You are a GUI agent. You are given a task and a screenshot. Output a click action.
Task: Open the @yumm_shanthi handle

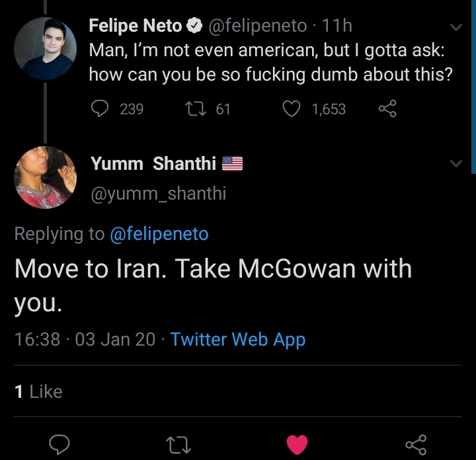(157, 194)
